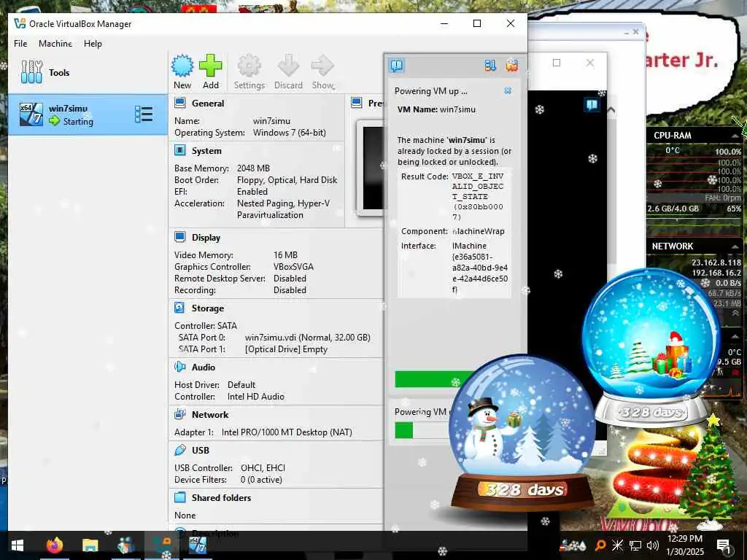Click the delete finished notifications icon
Image resolution: width=747 pixels, height=560 pixels.
click(512, 65)
